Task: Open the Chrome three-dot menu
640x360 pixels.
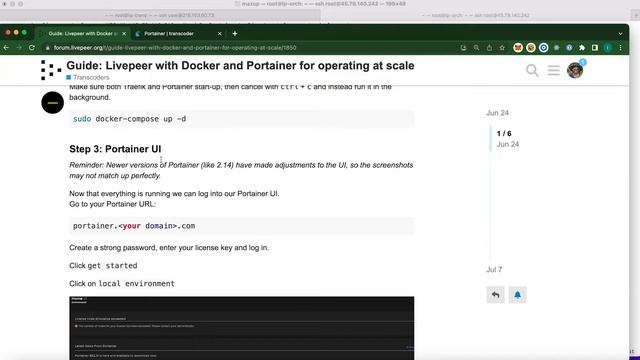Action: click(x=620, y=48)
